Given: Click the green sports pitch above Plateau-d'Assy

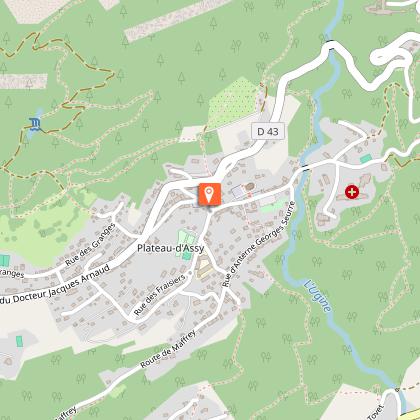Looking at the screenshot, I should click(x=185, y=244).
